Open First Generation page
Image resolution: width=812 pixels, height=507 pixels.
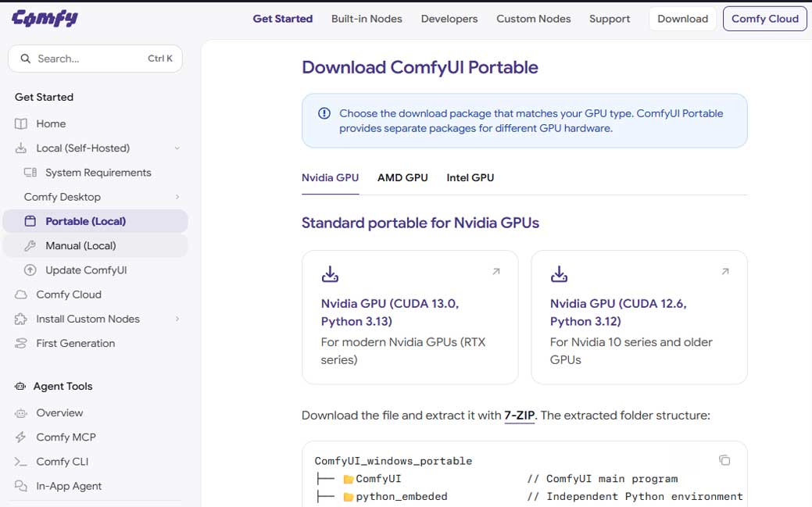point(76,343)
